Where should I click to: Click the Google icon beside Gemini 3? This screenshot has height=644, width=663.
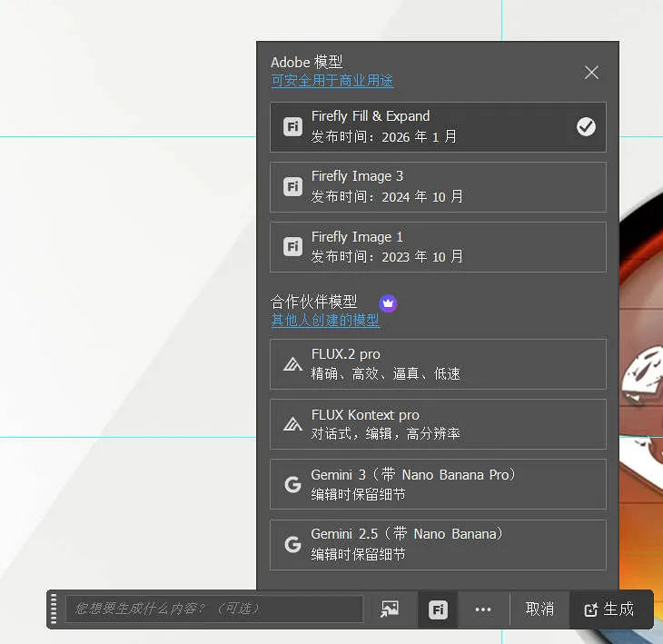click(x=292, y=484)
